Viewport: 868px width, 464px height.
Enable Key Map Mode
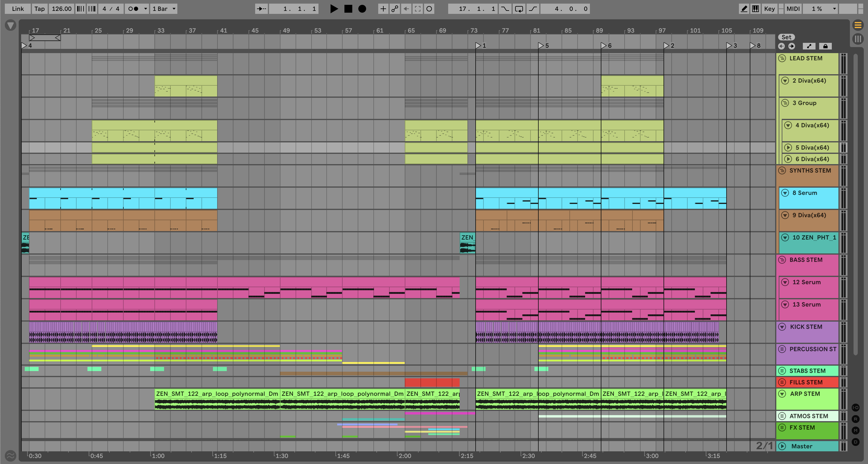[x=769, y=9]
